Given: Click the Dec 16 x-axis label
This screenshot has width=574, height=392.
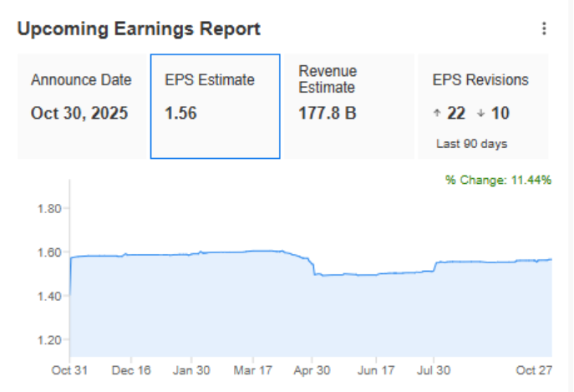Looking at the screenshot, I should point(131,370).
